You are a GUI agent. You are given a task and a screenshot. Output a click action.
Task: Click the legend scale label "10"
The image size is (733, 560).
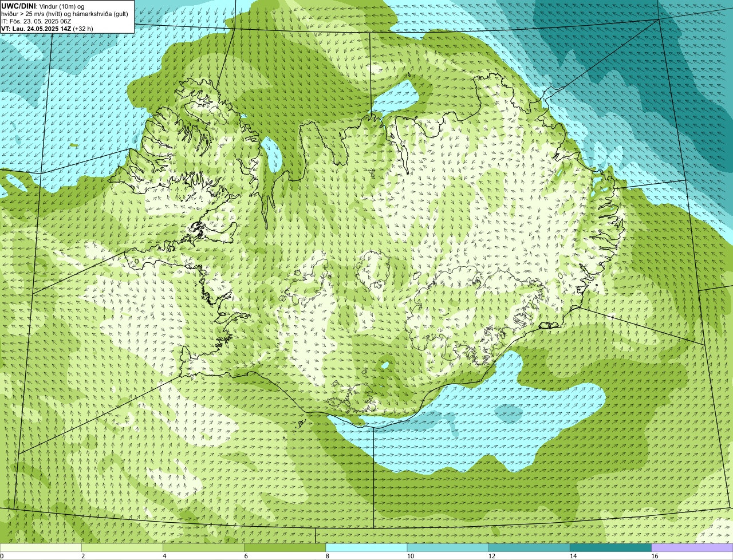411,556
